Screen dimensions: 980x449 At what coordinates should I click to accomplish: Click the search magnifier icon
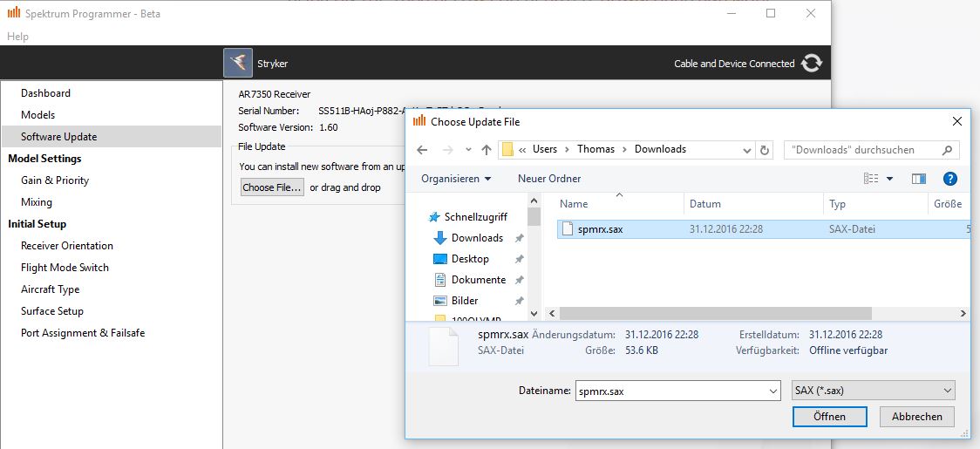947,149
